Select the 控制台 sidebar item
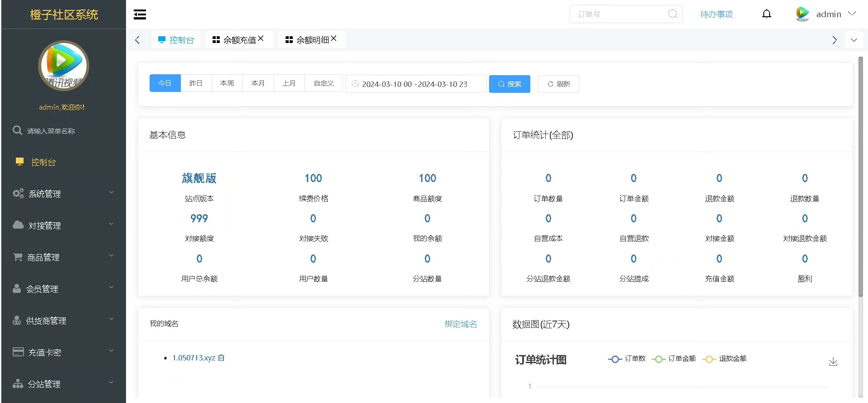 tap(44, 162)
